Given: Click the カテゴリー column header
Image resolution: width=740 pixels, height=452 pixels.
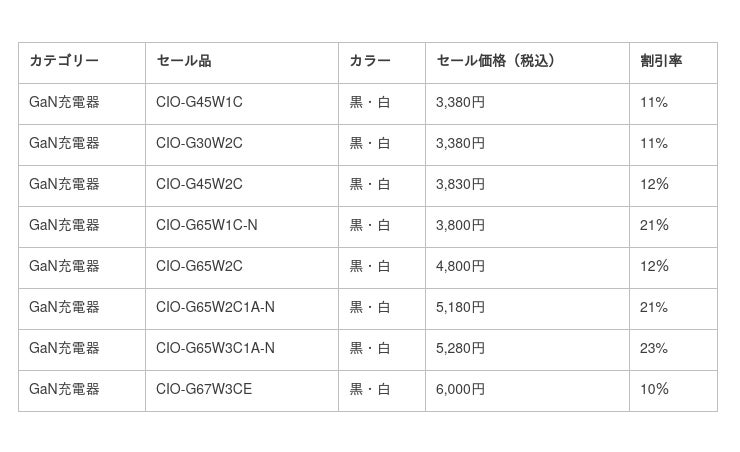Looking at the screenshot, I should point(64,62).
